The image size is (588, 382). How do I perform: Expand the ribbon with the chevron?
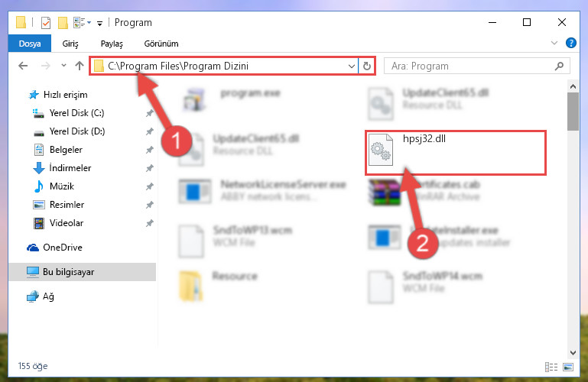[554, 43]
